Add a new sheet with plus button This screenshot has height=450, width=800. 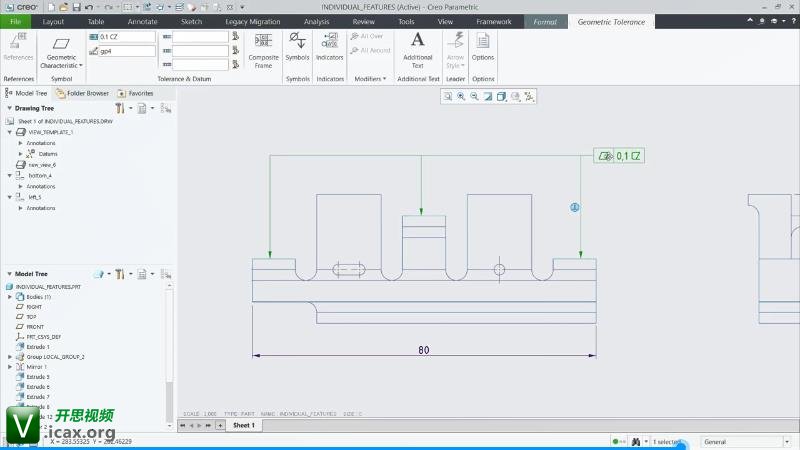point(220,425)
